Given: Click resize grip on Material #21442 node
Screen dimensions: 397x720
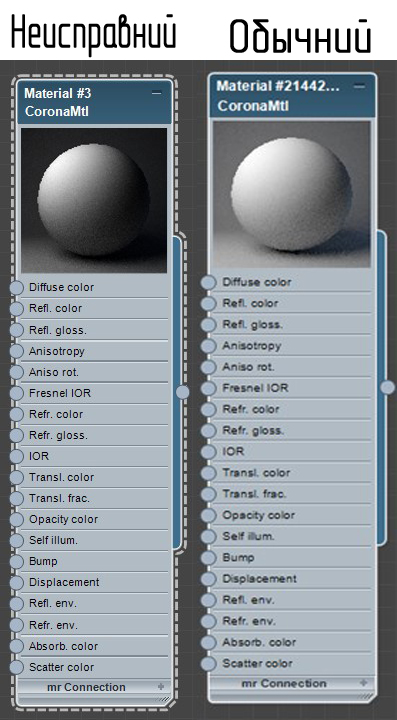Looking at the screenshot, I should click(366, 697).
